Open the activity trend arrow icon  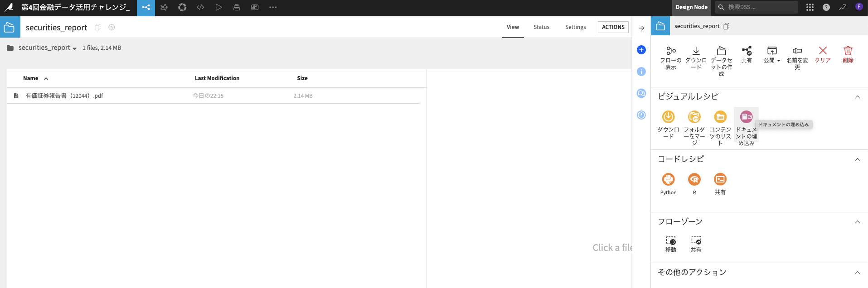[843, 7]
